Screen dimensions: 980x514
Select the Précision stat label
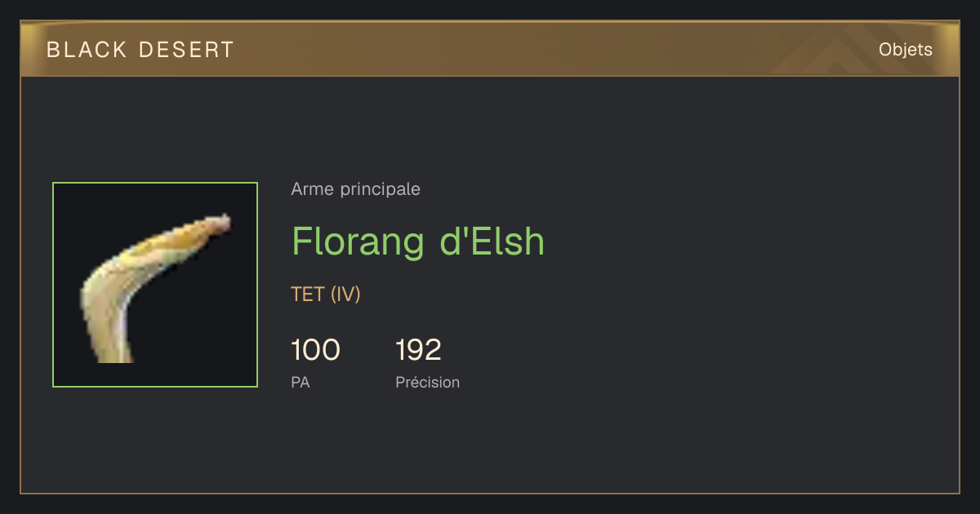pyautogui.click(x=428, y=382)
